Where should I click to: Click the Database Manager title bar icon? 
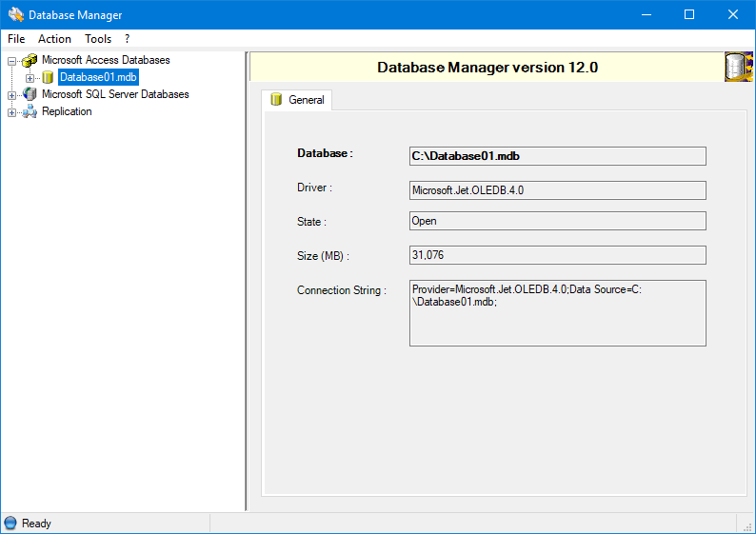[x=15, y=15]
